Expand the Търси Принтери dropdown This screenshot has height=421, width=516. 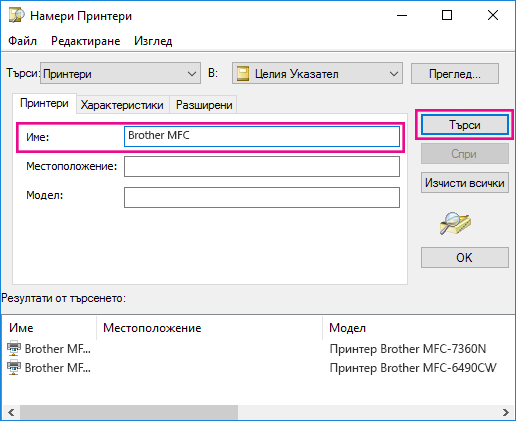pos(192,73)
